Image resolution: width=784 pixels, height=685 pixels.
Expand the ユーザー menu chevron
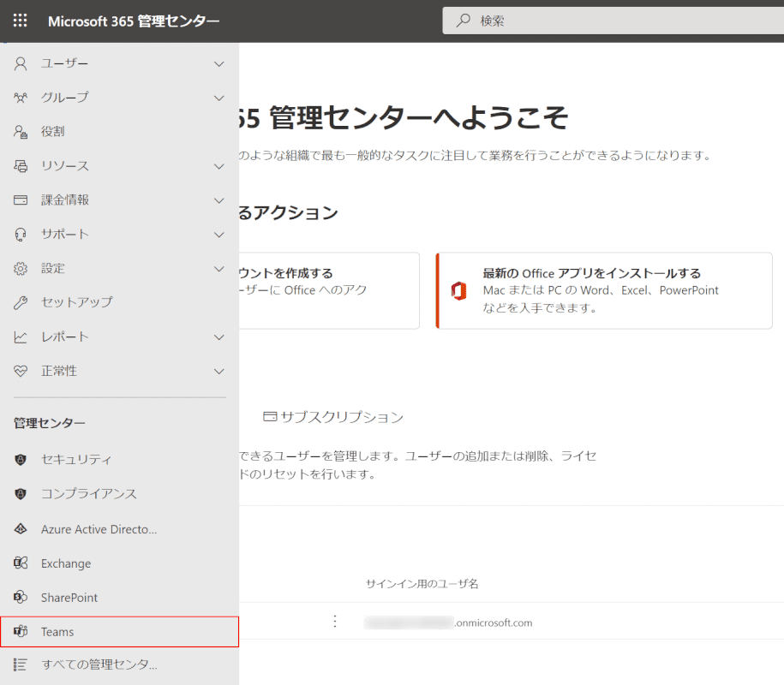[219, 64]
